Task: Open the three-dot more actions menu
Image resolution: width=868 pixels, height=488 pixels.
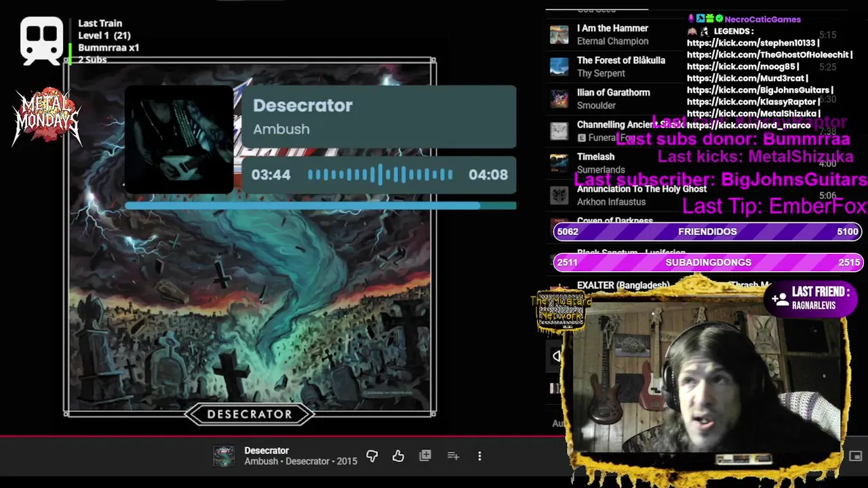Action: pyautogui.click(x=479, y=456)
